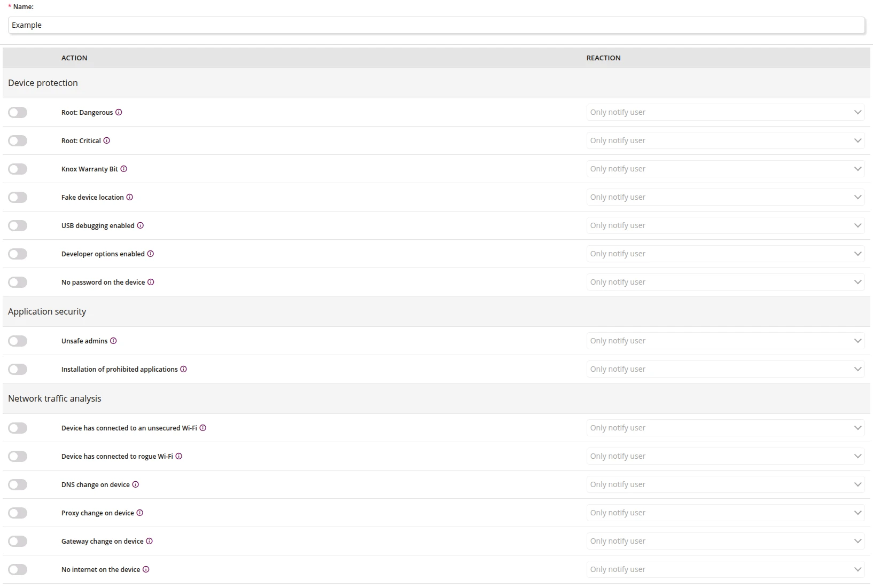Show info icon for Unsafe admins
Screen dimensions: 873x588
(x=113, y=341)
